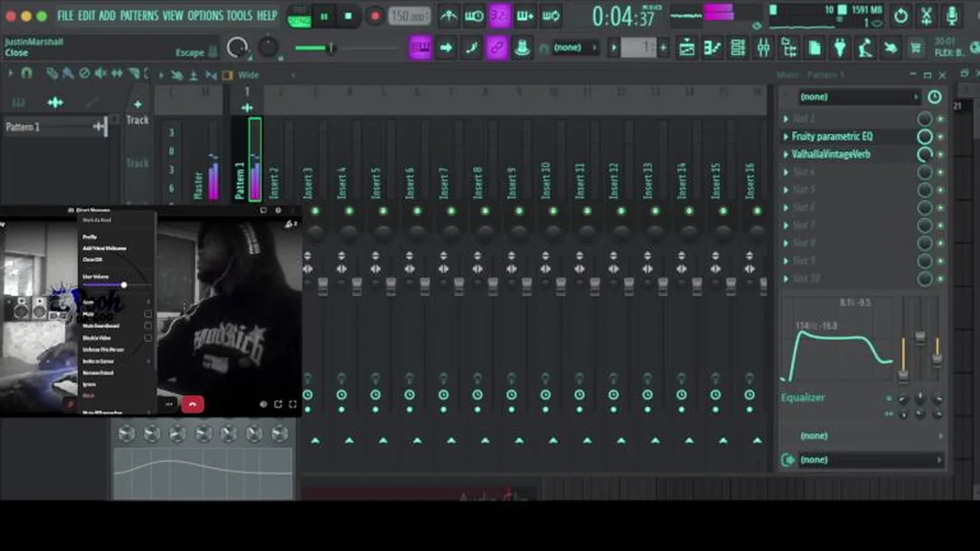Click the multilink controllers knob icon
The width and height of the screenshot is (980, 551).
(x=522, y=48)
